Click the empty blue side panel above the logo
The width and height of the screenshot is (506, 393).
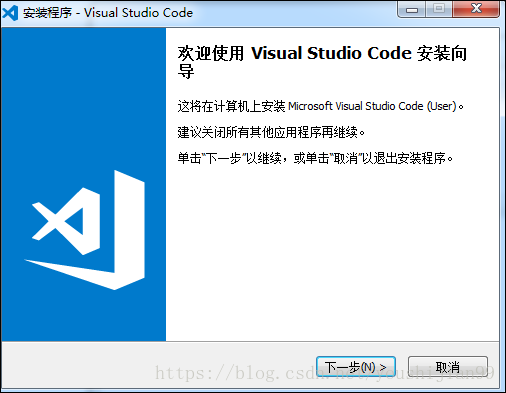coord(83,97)
